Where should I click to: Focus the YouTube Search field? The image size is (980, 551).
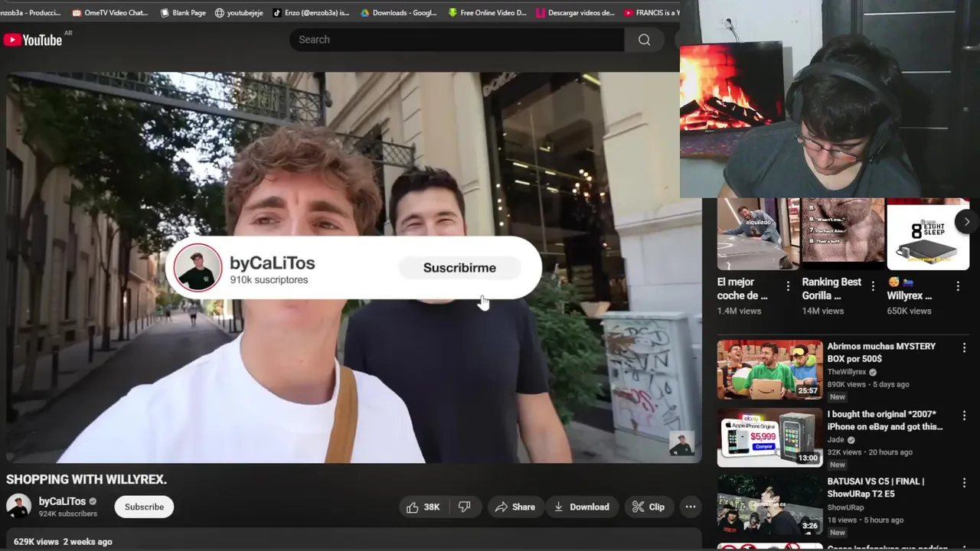coord(457,40)
